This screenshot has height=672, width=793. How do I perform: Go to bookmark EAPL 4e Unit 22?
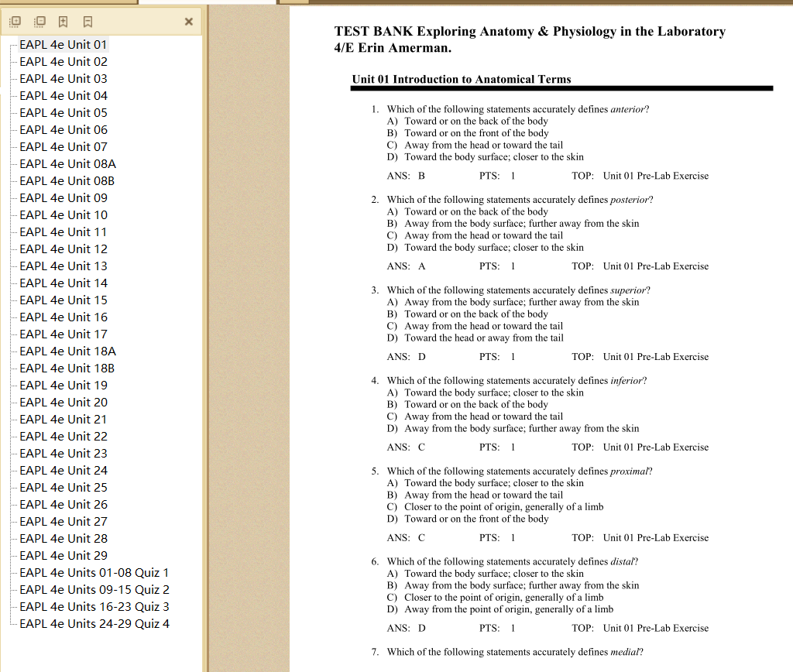[64, 437]
